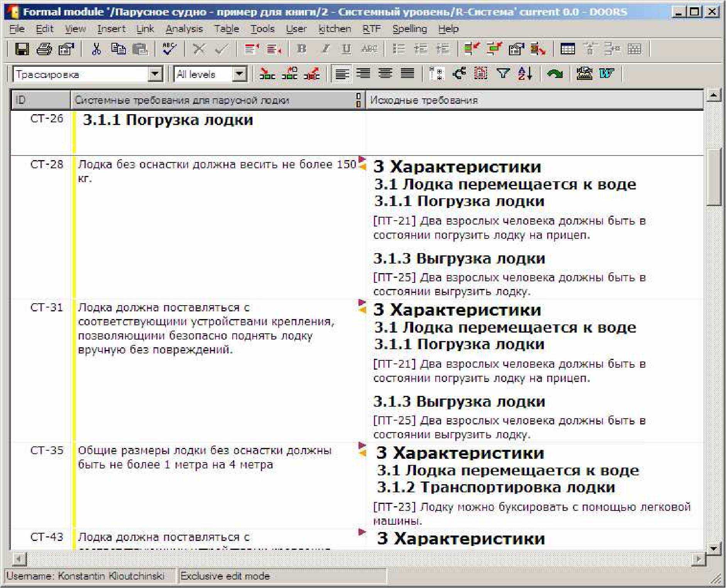Click the typewriter icon
Viewport: 727px width, 588px height.
click(584, 73)
